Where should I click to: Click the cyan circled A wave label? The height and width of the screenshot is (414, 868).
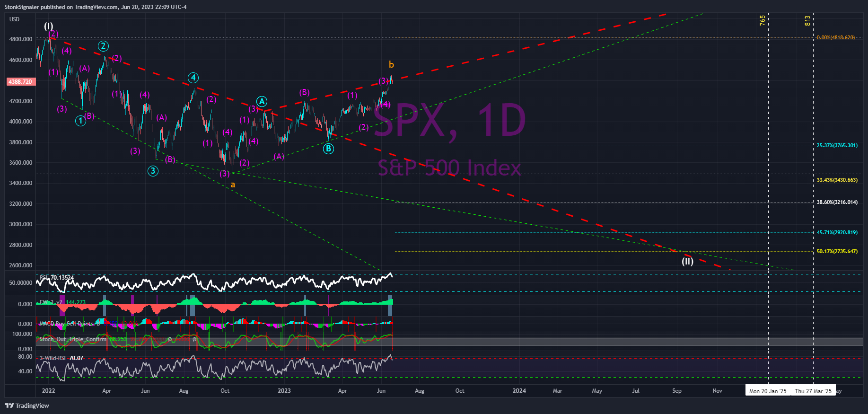pos(262,101)
